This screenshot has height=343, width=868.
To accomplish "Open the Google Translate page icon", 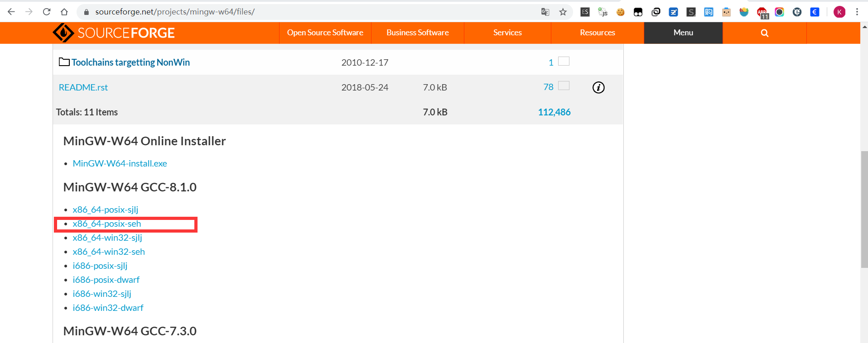I will tap(545, 12).
